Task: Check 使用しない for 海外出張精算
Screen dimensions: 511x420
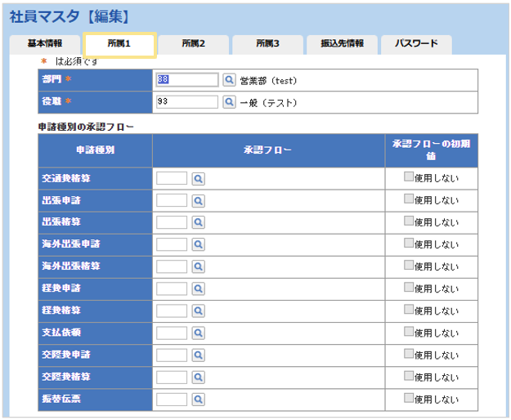Action: tap(409, 265)
